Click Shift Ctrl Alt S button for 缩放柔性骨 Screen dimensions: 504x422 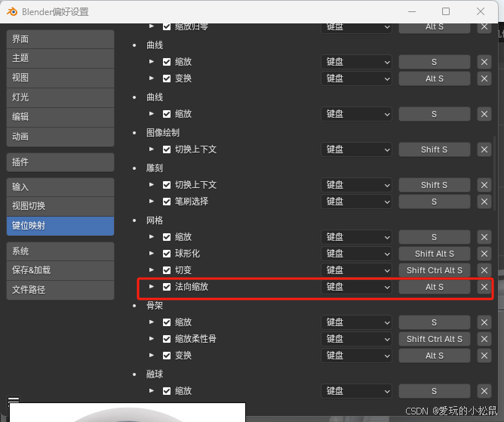435,339
